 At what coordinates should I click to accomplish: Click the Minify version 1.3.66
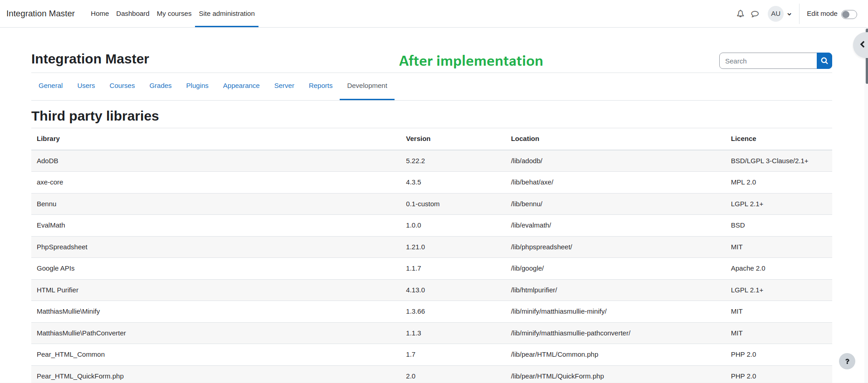click(415, 311)
